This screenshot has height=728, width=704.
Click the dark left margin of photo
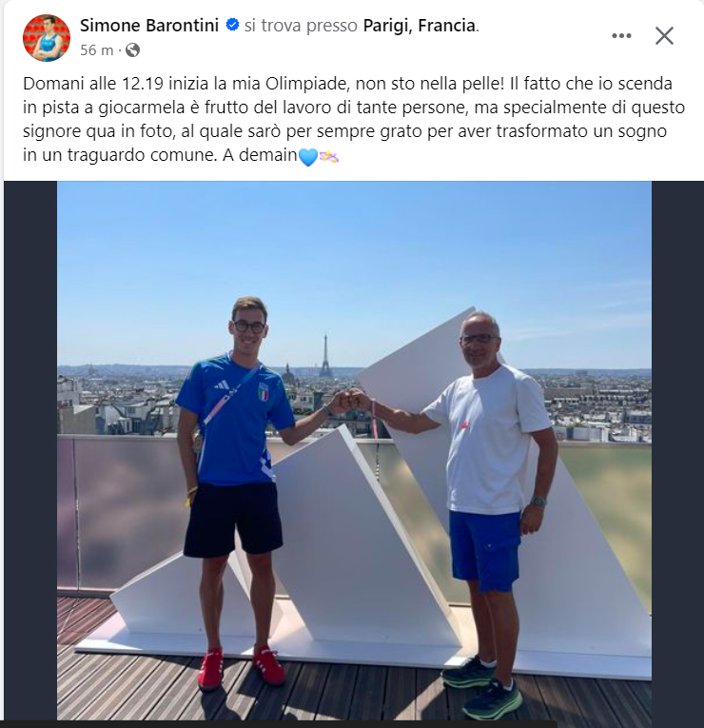click(x=30, y=450)
